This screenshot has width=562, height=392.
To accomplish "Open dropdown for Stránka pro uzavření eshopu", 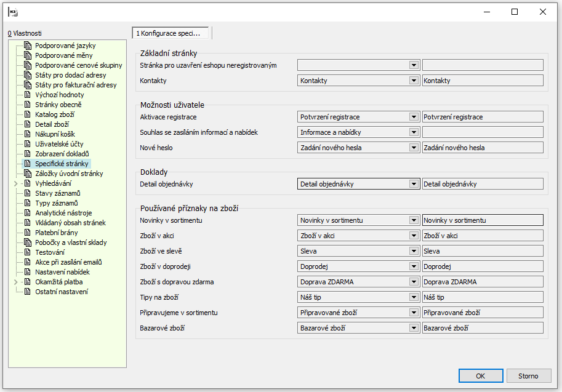I will (x=414, y=65).
